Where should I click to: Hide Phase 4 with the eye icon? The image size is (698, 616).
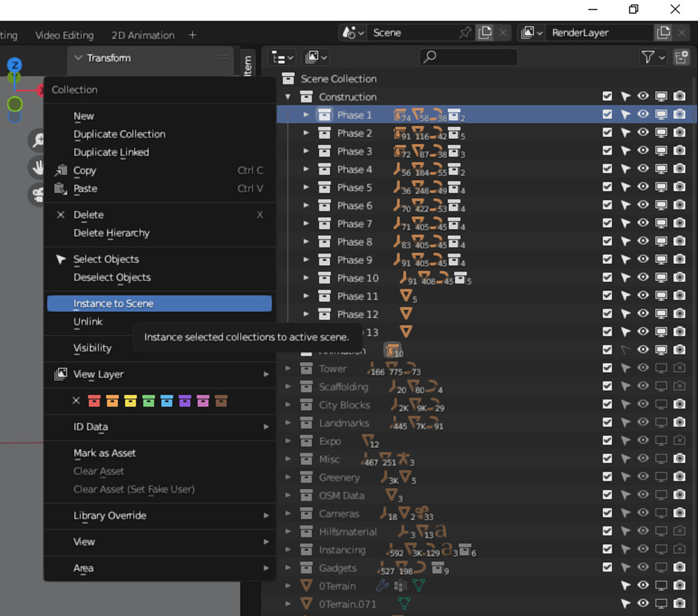point(643,169)
